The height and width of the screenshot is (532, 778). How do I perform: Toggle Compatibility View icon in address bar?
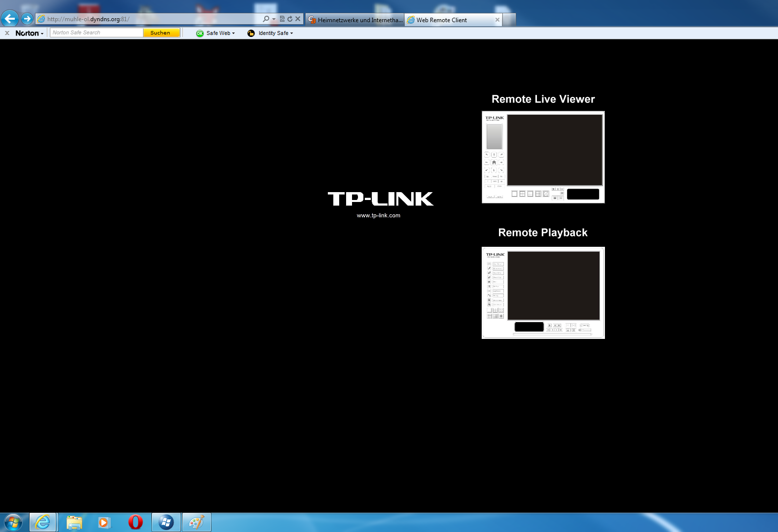click(282, 19)
